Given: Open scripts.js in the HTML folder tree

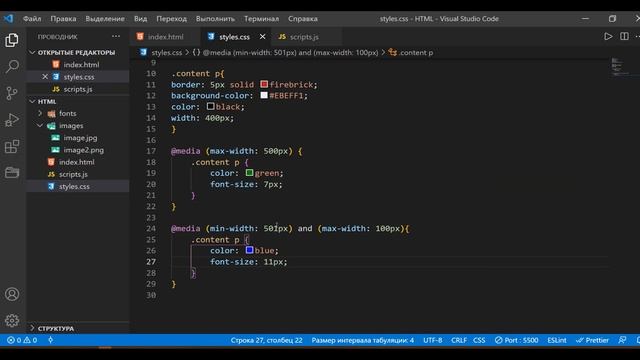Looking at the screenshot, I should tap(73, 174).
